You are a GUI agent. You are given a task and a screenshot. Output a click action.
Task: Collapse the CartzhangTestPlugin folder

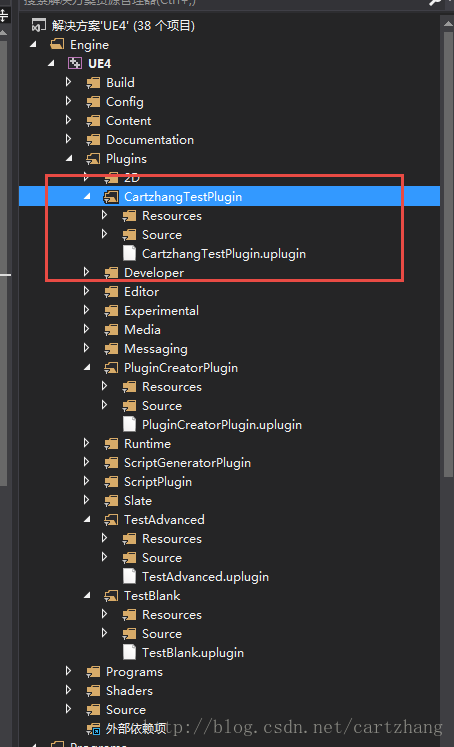[x=87, y=196]
